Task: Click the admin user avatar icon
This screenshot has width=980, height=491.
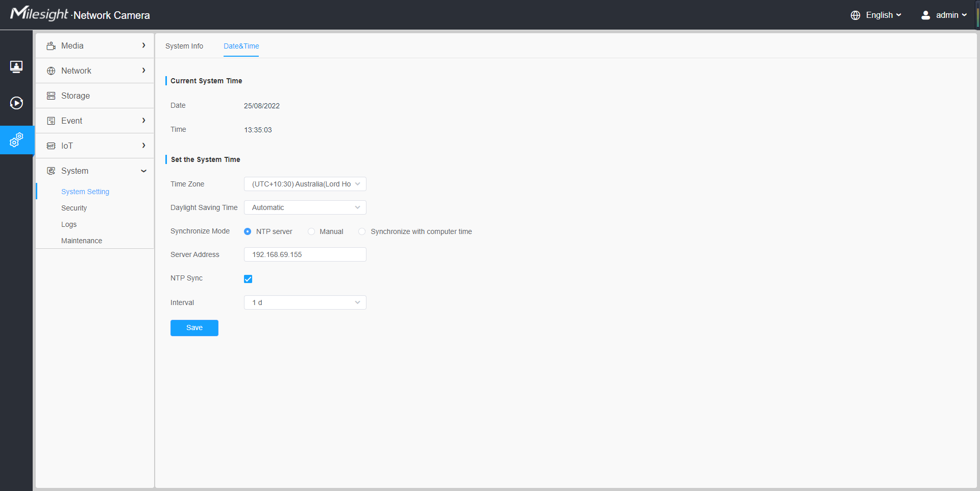Action: coord(925,15)
